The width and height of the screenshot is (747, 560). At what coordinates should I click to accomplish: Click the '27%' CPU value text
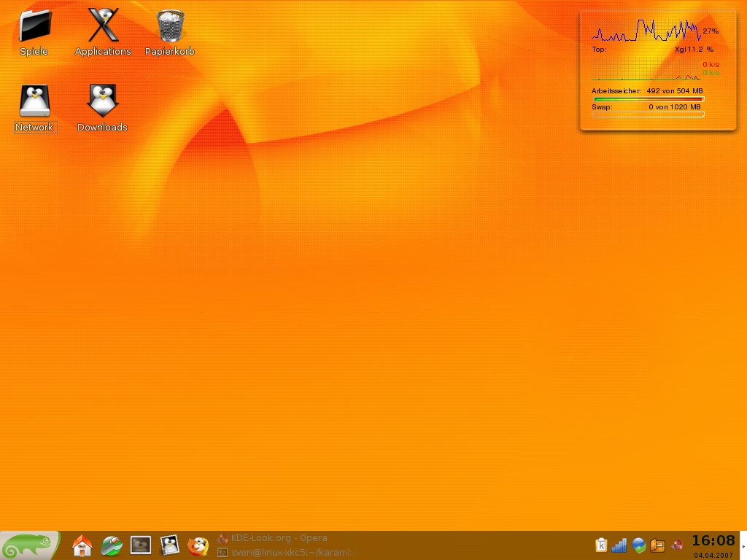pyautogui.click(x=711, y=31)
